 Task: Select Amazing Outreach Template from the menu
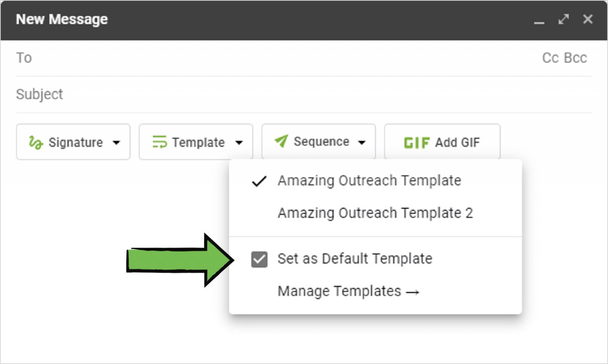point(369,181)
